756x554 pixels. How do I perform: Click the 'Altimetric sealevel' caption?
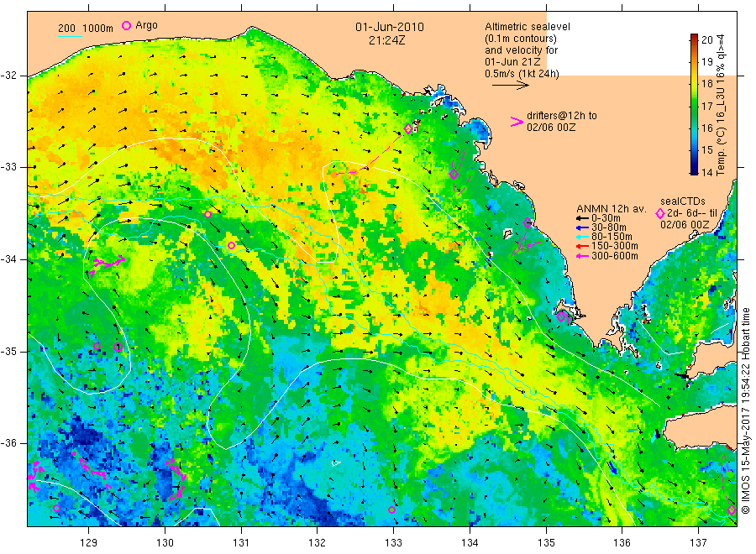click(528, 27)
